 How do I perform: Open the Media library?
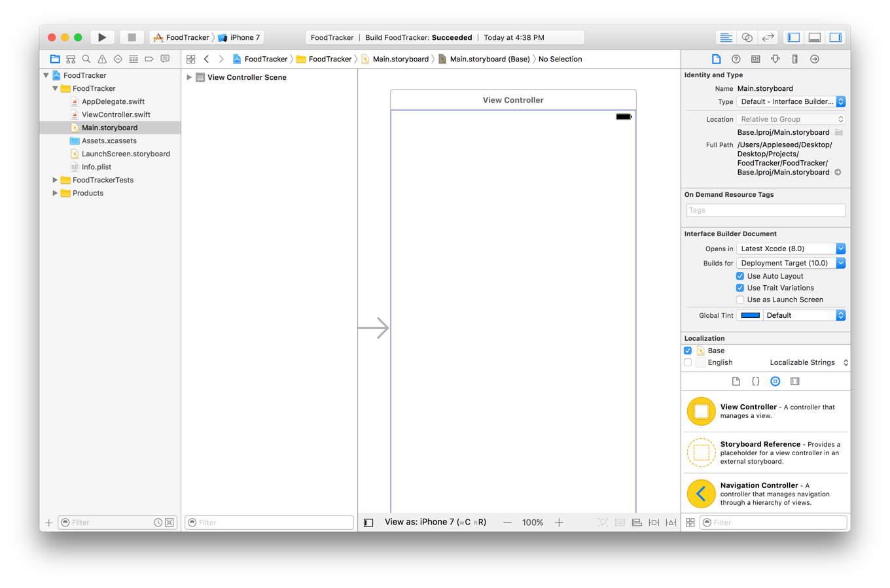(x=794, y=381)
